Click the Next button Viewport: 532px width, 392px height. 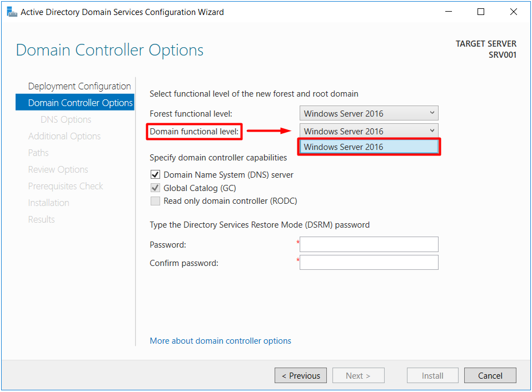[359, 375]
